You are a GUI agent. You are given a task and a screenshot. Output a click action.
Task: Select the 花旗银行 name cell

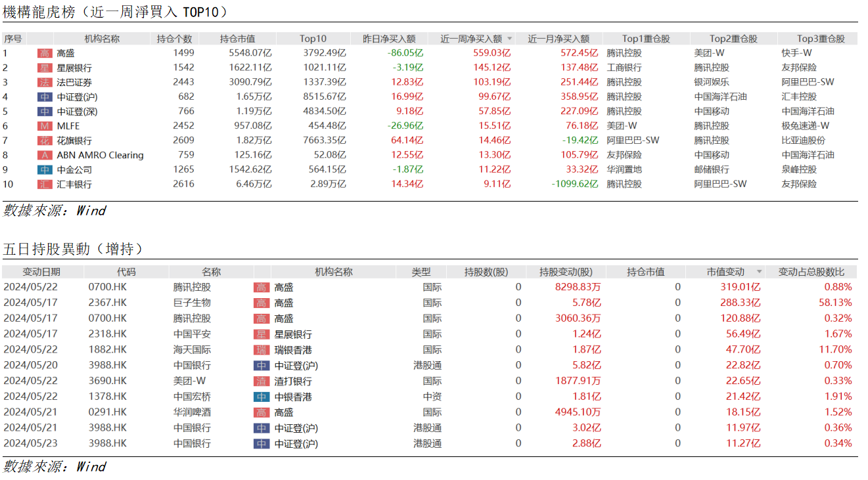pos(74,141)
